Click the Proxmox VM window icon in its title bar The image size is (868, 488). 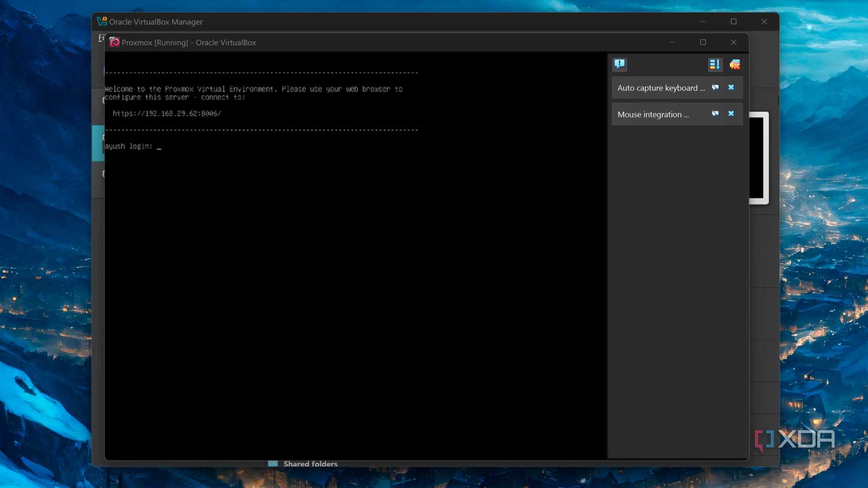coord(114,42)
